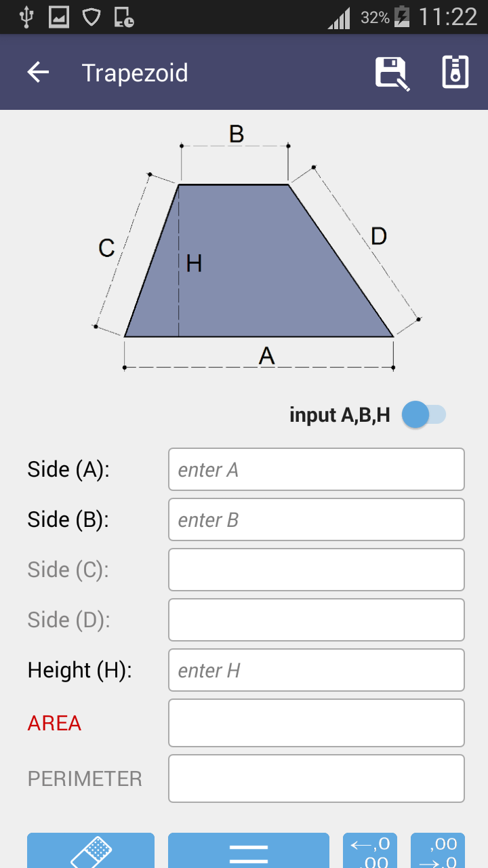This screenshot has width=488, height=868.
Task: Tap the Trapezoid title text
Action: coord(135,73)
